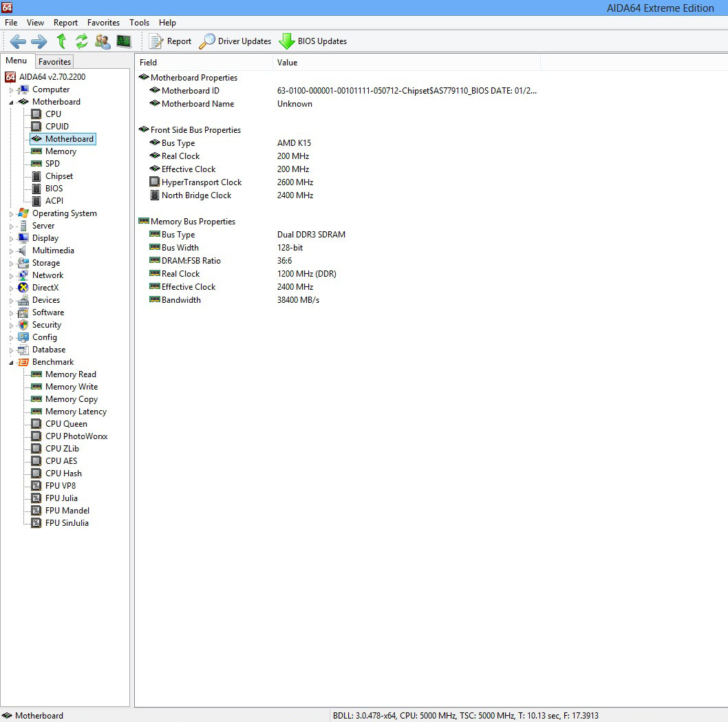Expand the Storage node
Image resolution: width=728 pixels, height=722 pixels.
[11, 264]
